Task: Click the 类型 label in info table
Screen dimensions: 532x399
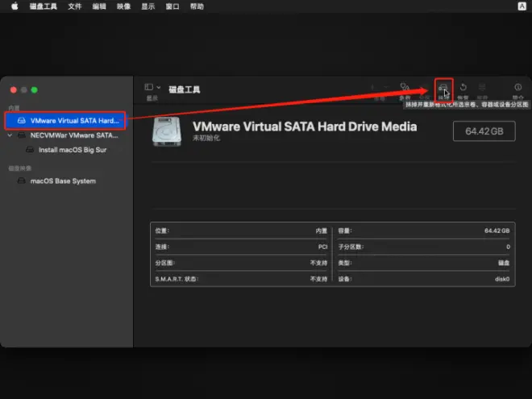Action: click(345, 263)
